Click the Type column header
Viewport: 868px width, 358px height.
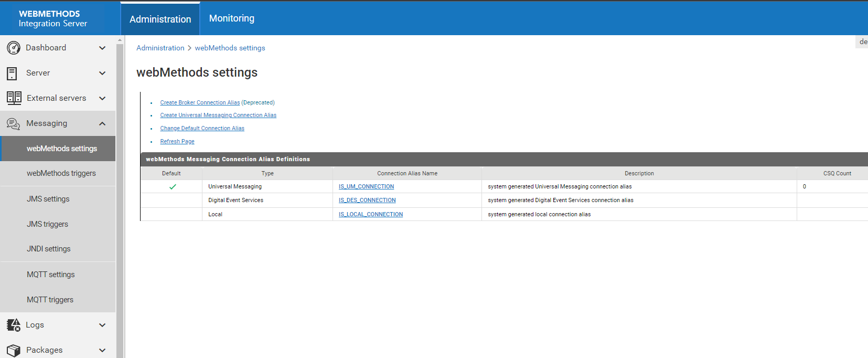[267, 173]
